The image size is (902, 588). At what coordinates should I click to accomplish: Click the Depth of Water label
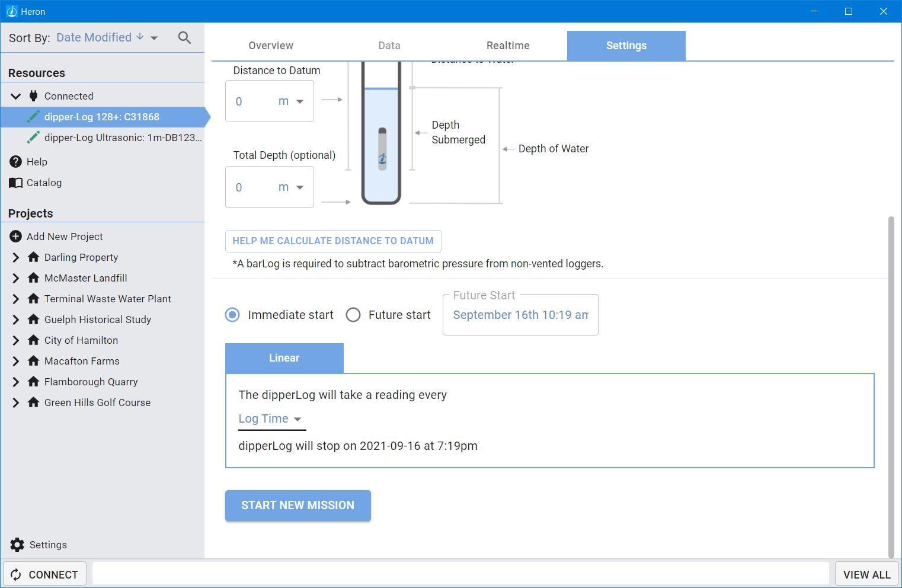(554, 149)
